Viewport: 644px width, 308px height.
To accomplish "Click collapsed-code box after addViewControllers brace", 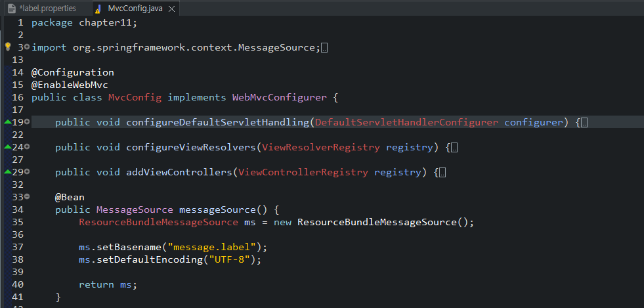I will [x=442, y=173].
